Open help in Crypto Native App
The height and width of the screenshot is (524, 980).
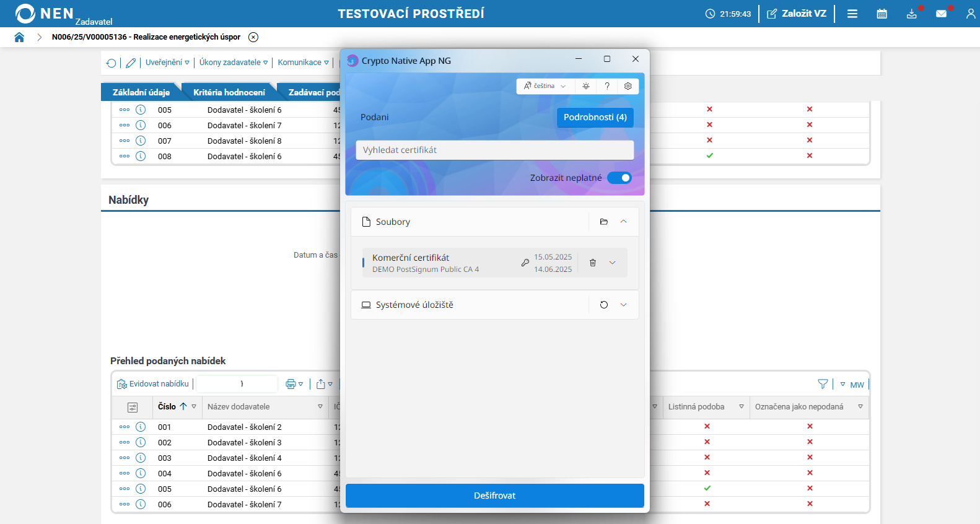pos(607,86)
